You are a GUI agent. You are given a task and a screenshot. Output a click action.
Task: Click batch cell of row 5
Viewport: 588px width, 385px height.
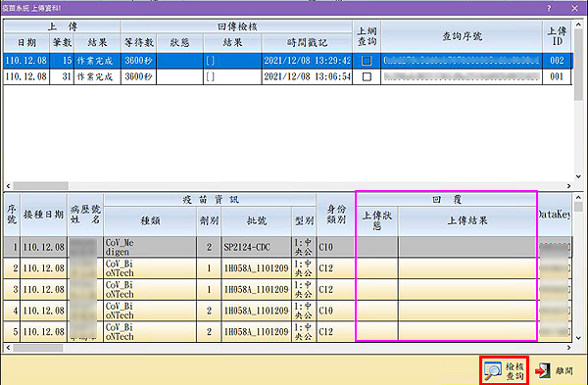click(x=257, y=332)
